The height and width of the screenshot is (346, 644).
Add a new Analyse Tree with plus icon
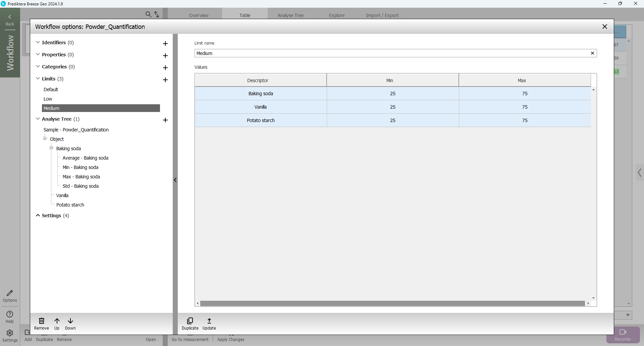(165, 120)
